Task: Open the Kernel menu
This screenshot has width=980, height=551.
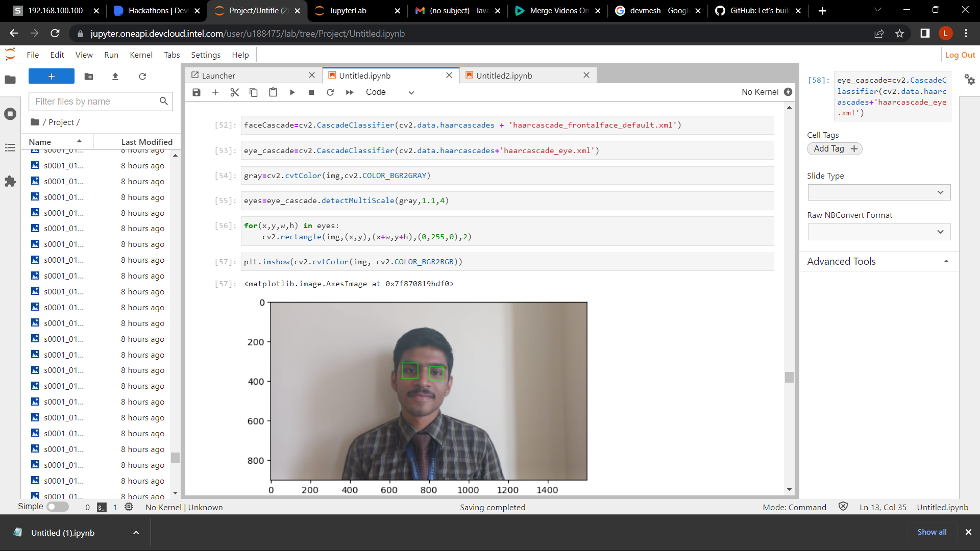Action: [x=141, y=55]
